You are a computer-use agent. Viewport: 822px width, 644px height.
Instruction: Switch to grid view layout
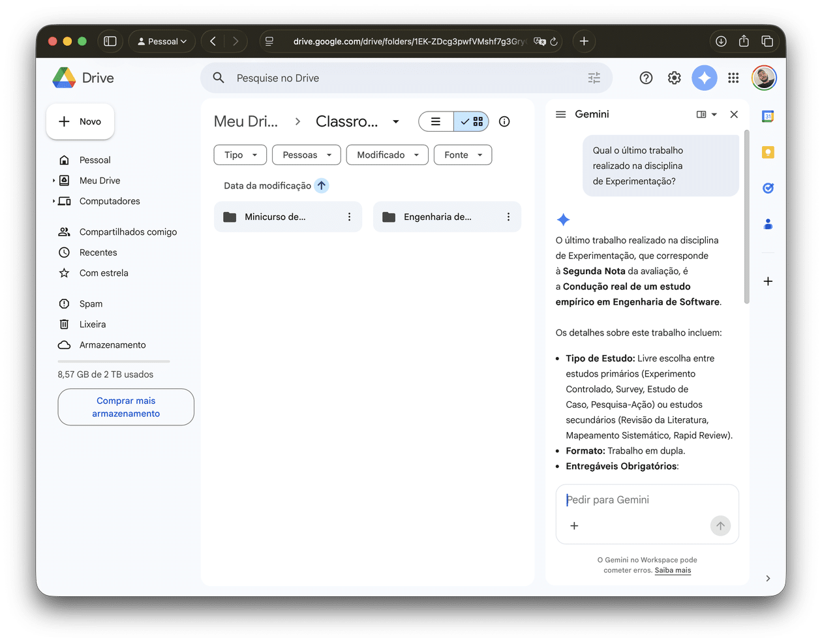471,121
